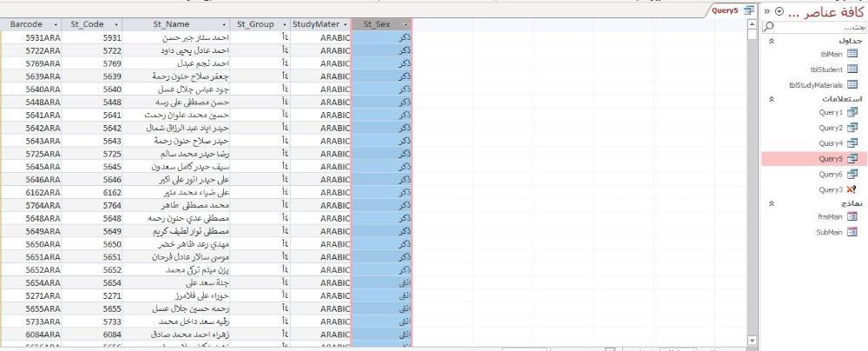868x351 pixels.
Task: Open Query1 from the navigation pane
Action: coord(852,113)
